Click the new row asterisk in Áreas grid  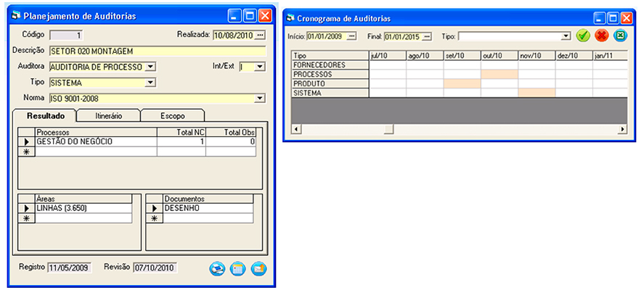coord(27,217)
